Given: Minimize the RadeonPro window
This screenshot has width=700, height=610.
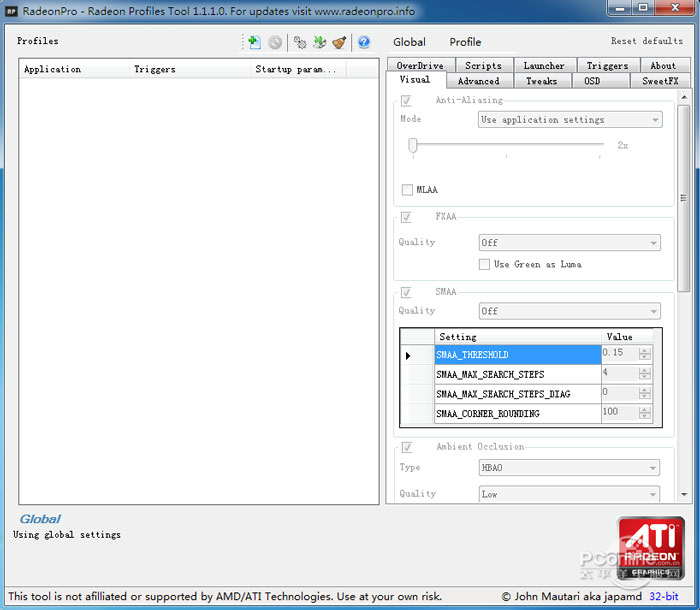Looking at the screenshot, I should pyautogui.click(x=620, y=7).
